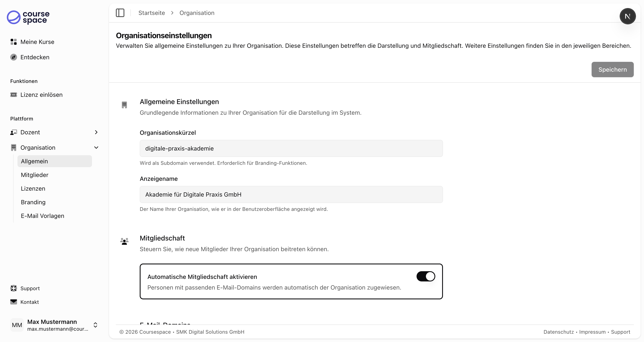The height and width of the screenshot is (342, 644).
Task: Open the profile avatar in the top right
Action: [x=628, y=16]
